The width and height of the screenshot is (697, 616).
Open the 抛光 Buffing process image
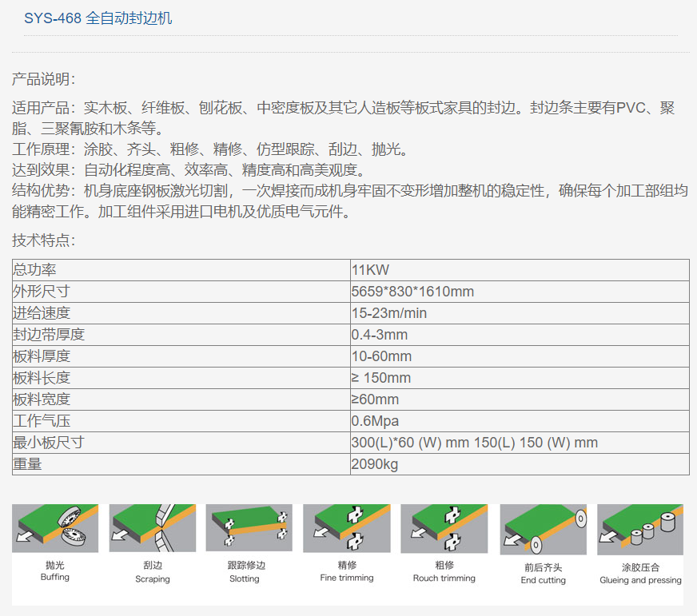[x=55, y=528]
